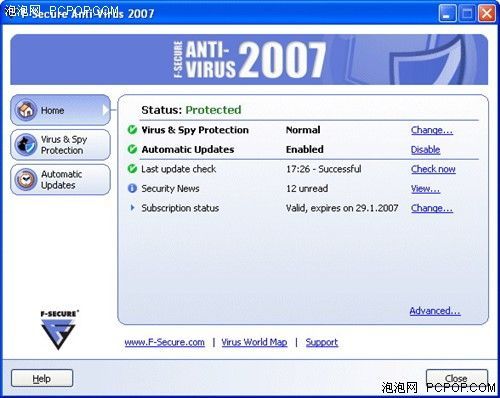Open the Virus World Map link
500x398 pixels.
tap(254, 342)
